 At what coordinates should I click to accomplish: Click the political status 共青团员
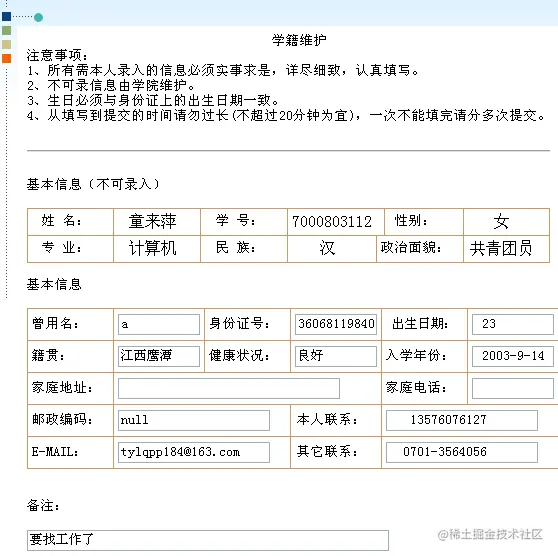click(501, 248)
